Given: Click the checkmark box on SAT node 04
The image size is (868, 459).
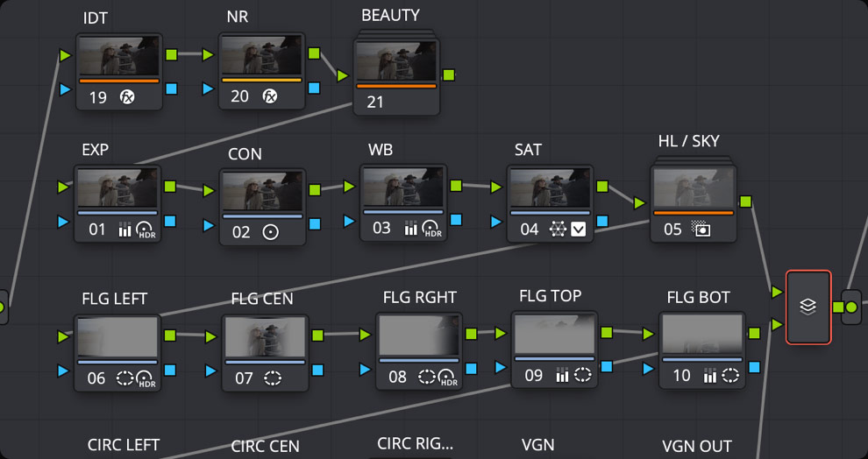Looking at the screenshot, I should coord(579,229).
